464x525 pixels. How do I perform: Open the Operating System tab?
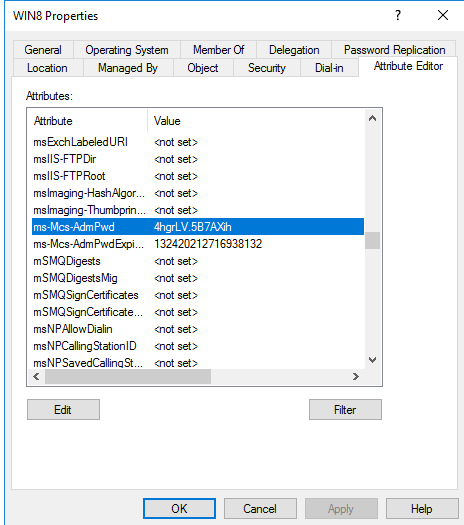click(x=127, y=50)
